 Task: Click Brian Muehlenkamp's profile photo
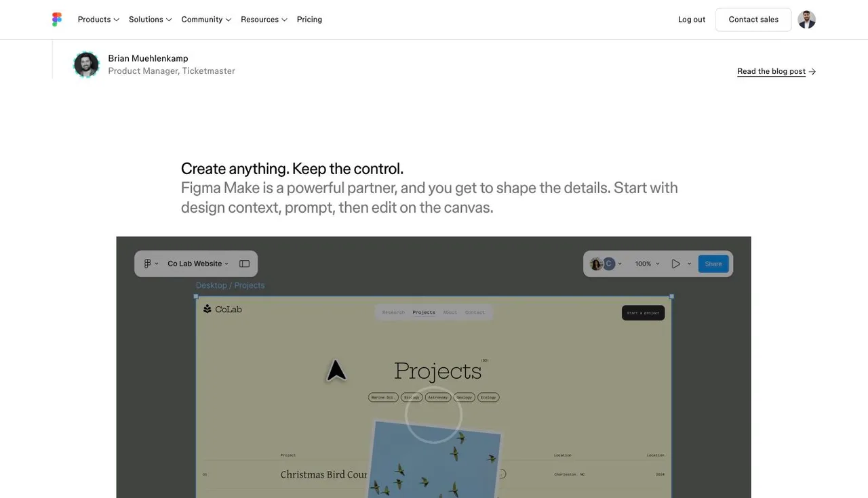tap(86, 64)
